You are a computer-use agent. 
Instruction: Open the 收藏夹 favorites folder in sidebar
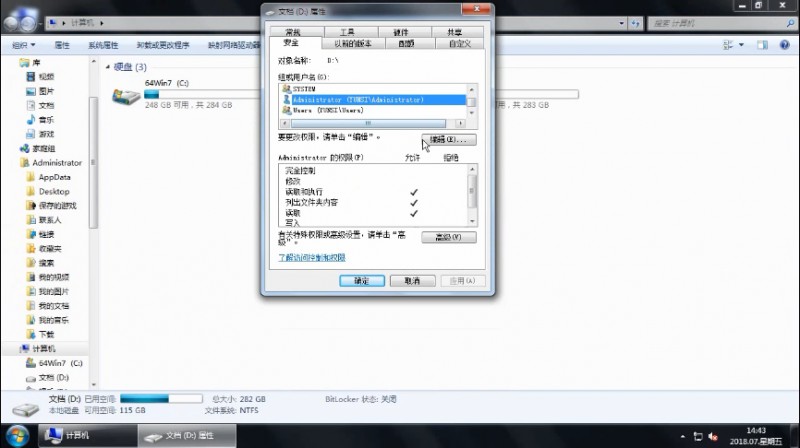pos(44,248)
